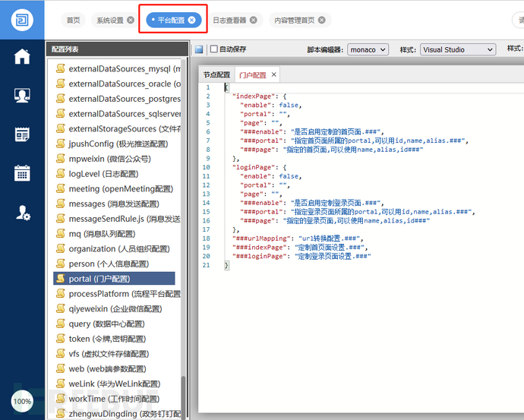Click script icon beside logLevel
The height and width of the screenshot is (420, 524).
[x=61, y=173]
